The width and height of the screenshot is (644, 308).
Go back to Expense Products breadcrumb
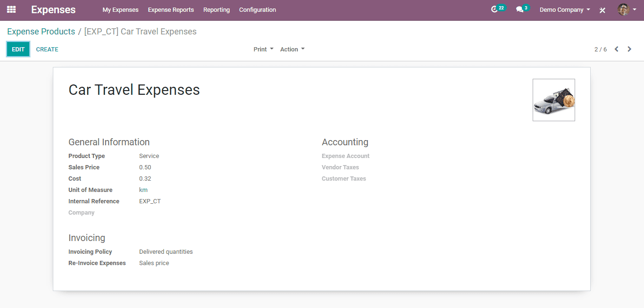click(41, 32)
